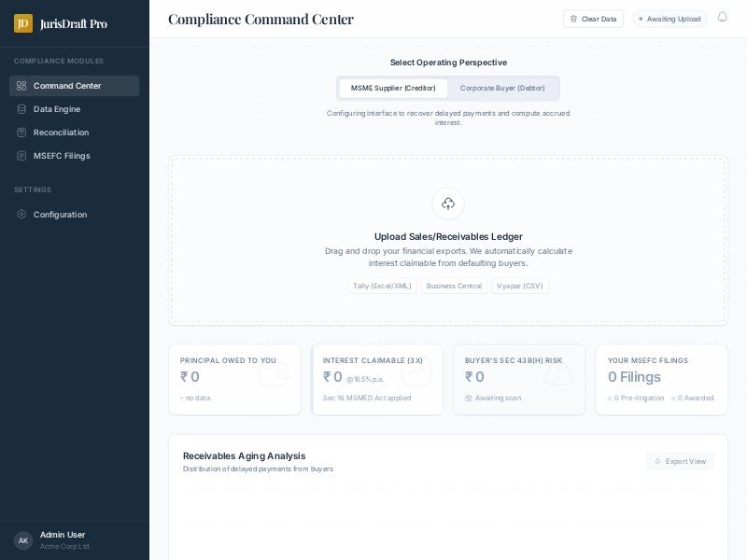Click the Command Center grid icon
The image size is (747, 560).
[21, 86]
